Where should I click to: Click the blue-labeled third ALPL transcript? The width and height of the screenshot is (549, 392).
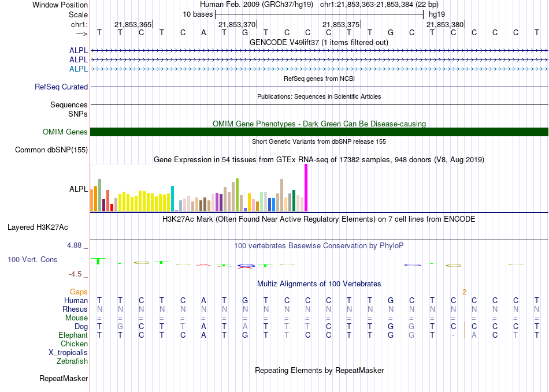tap(79, 69)
